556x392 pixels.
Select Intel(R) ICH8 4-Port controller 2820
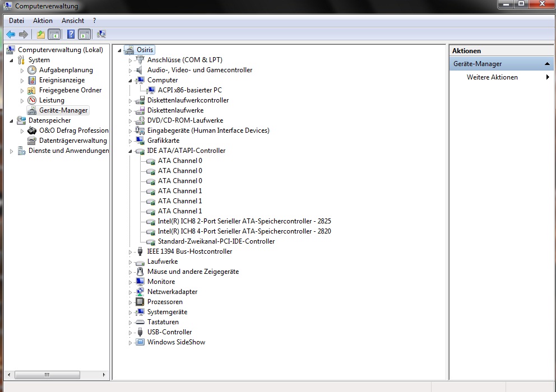pyautogui.click(x=244, y=231)
